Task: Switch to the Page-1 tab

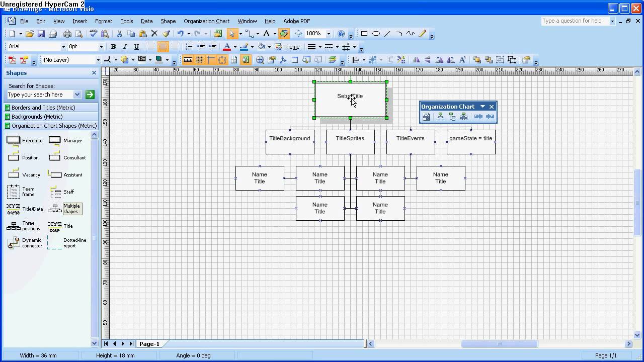Action: point(149,344)
